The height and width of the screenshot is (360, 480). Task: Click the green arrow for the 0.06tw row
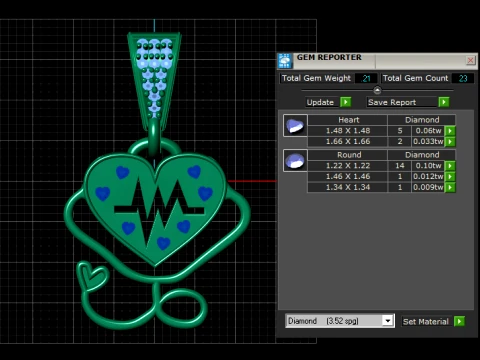pos(450,131)
